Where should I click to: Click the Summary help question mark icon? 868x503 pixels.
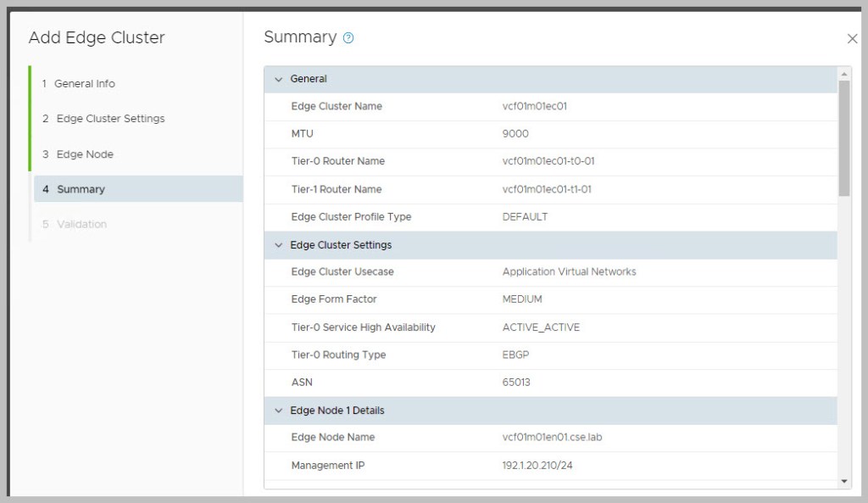pyautogui.click(x=348, y=38)
